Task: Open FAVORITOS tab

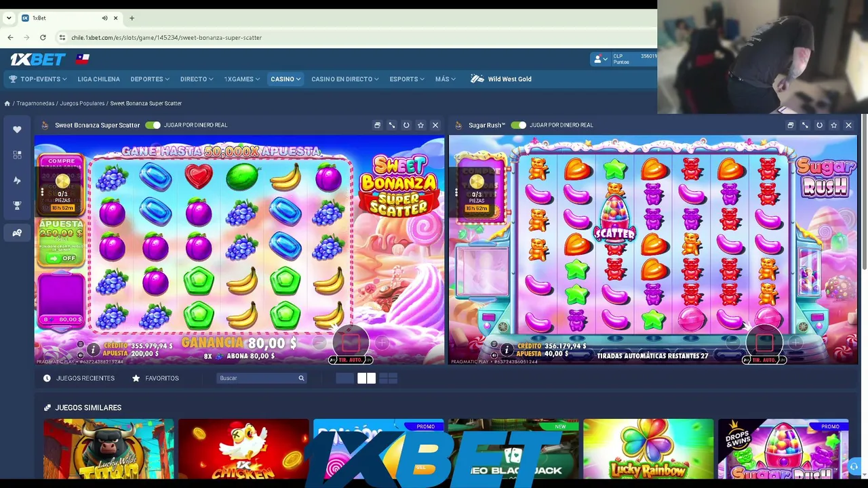Action: coord(155,378)
